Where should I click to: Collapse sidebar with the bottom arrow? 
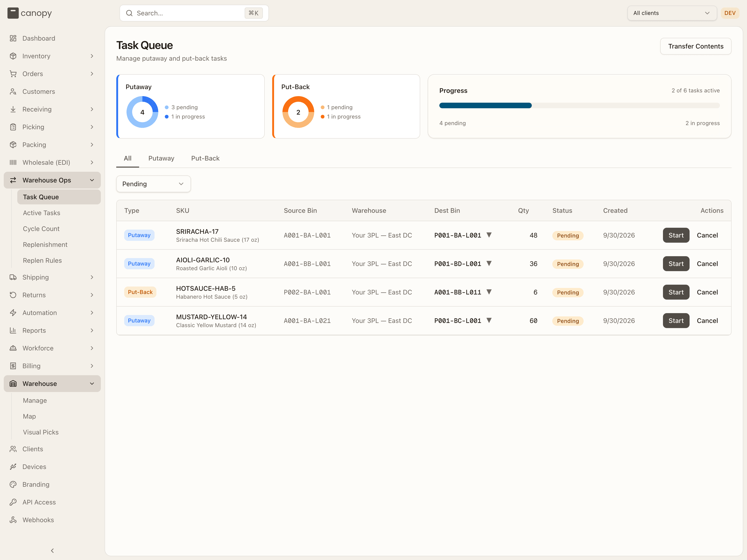click(x=52, y=550)
